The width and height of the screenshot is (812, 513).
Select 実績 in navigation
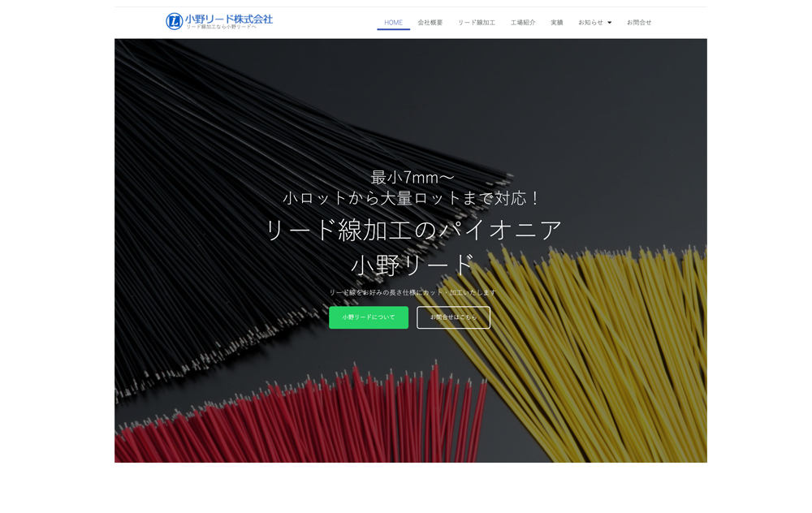[557, 23]
